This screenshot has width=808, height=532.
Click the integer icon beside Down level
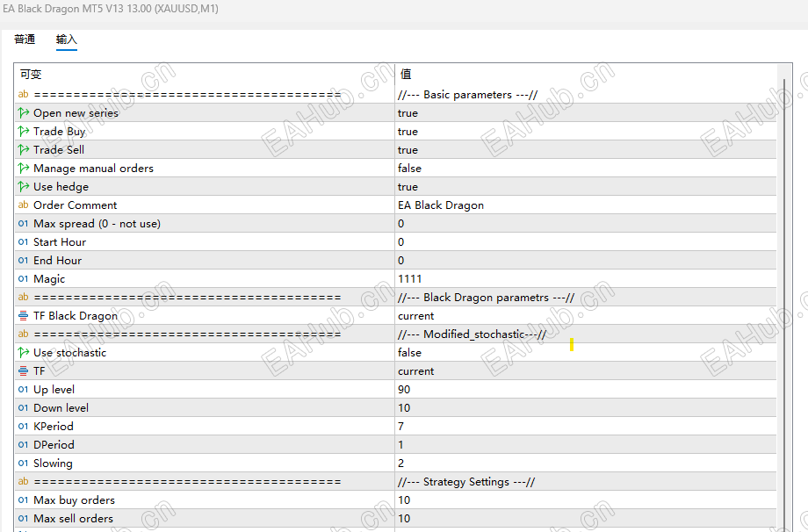(x=23, y=408)
